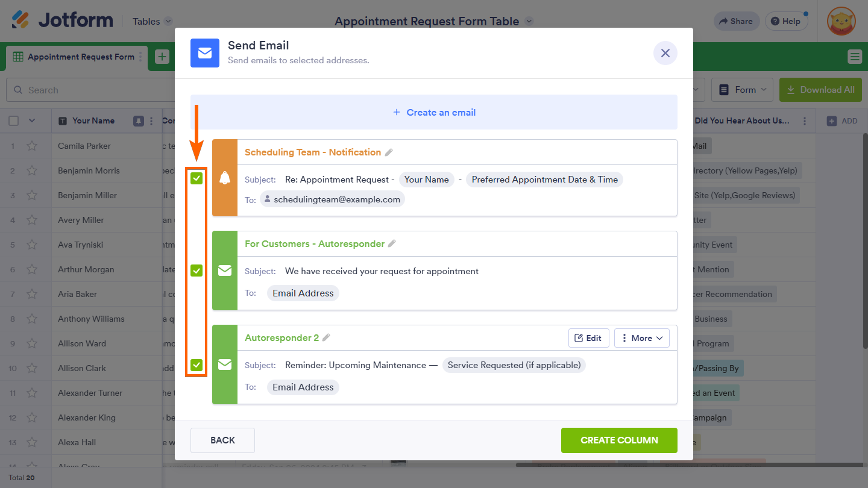Image resolution: width=868 pixels, height=488 pixels.
Task: Click the hamburger menu icon at right
Action: coord(854,57)
